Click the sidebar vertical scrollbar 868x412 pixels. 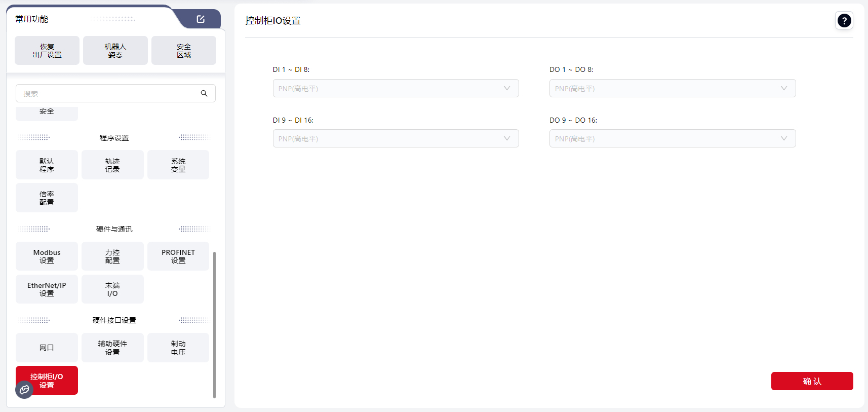click(x=214, y=324)
